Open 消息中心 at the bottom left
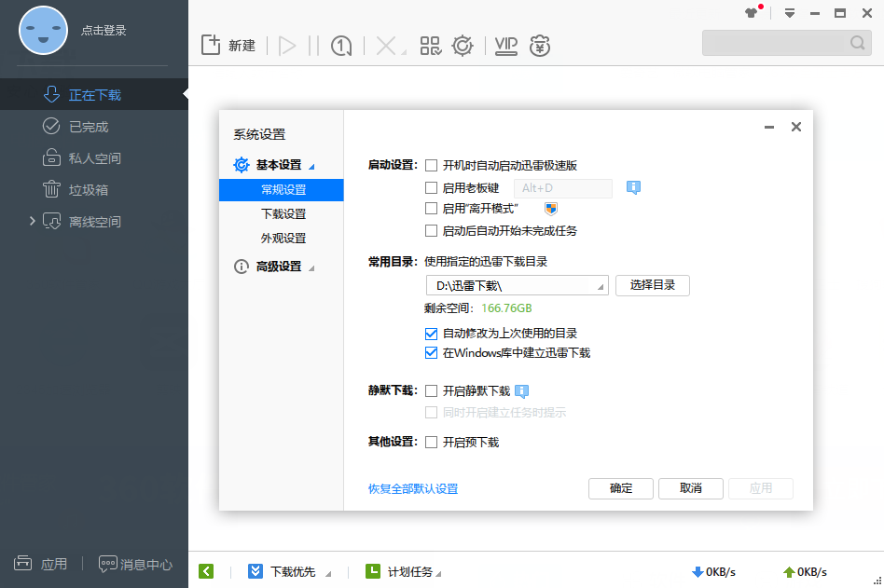884x588 pixels. 136,564
